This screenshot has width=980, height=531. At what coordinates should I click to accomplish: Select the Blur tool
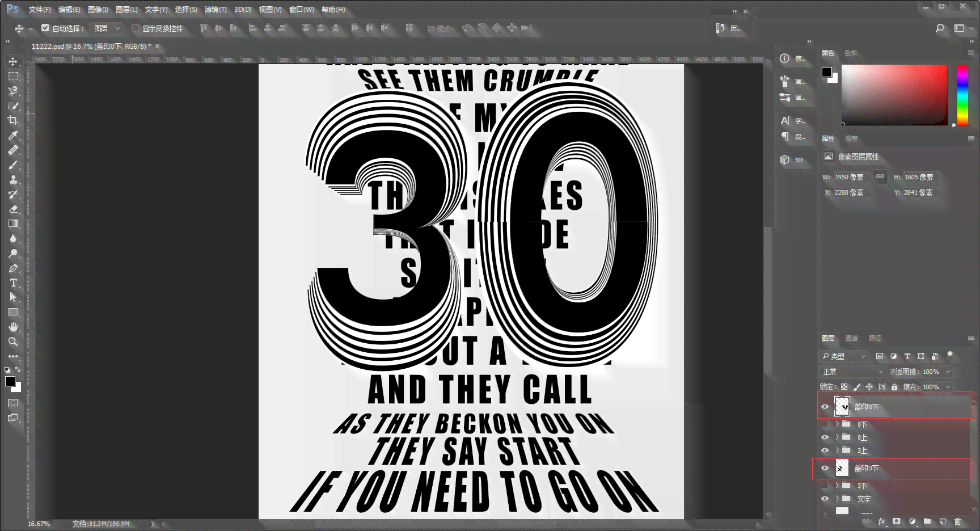tap(13, 238)
